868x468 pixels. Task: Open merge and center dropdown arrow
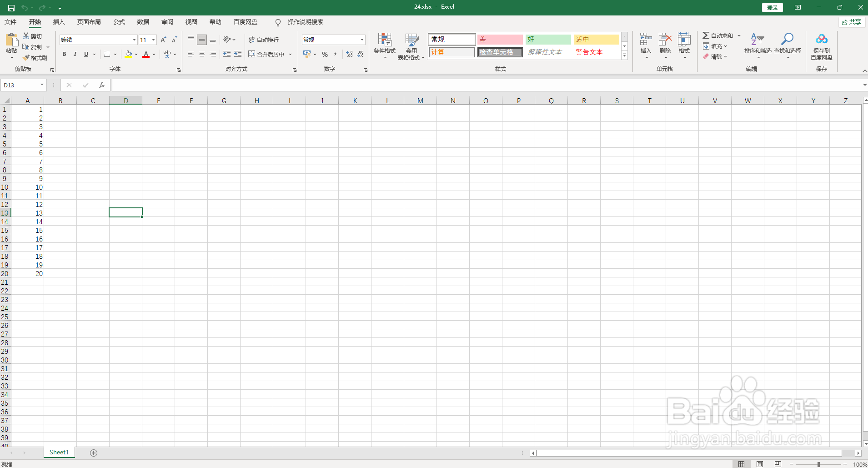click(290, 54)
